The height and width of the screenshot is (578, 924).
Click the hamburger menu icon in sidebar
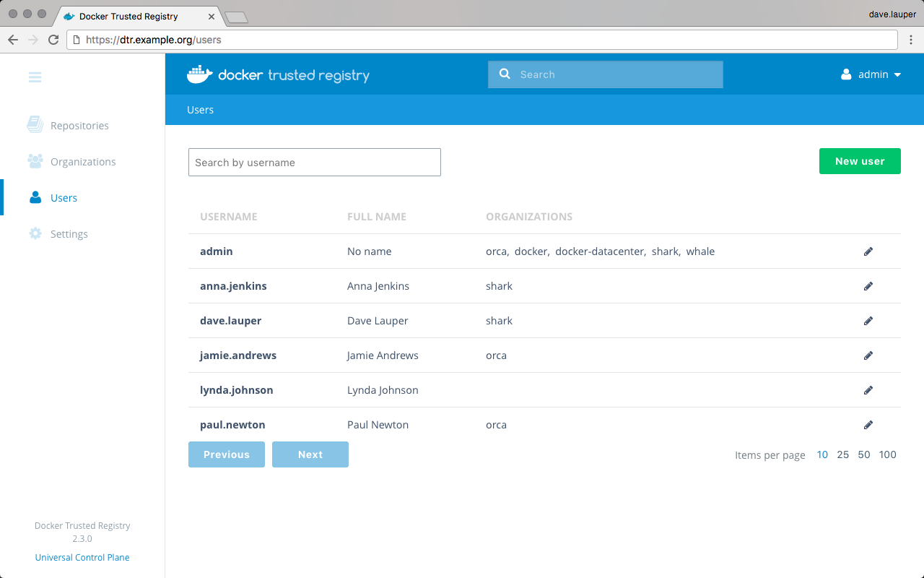35,77
